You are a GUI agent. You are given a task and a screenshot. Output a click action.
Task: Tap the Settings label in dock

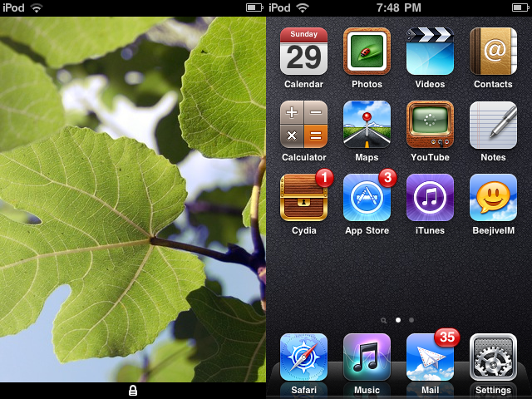(493, 391)
